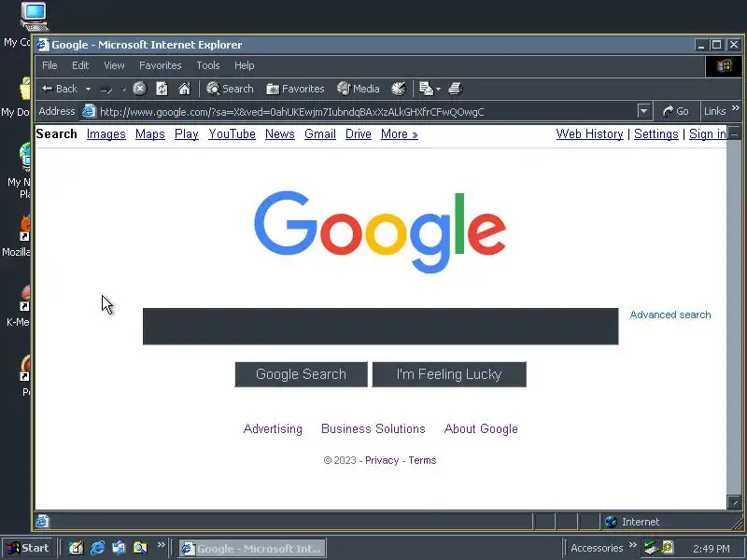The width and height of the screenshot is (747, 560).
Task: Open the File menu
Action: tap(49, 65)
